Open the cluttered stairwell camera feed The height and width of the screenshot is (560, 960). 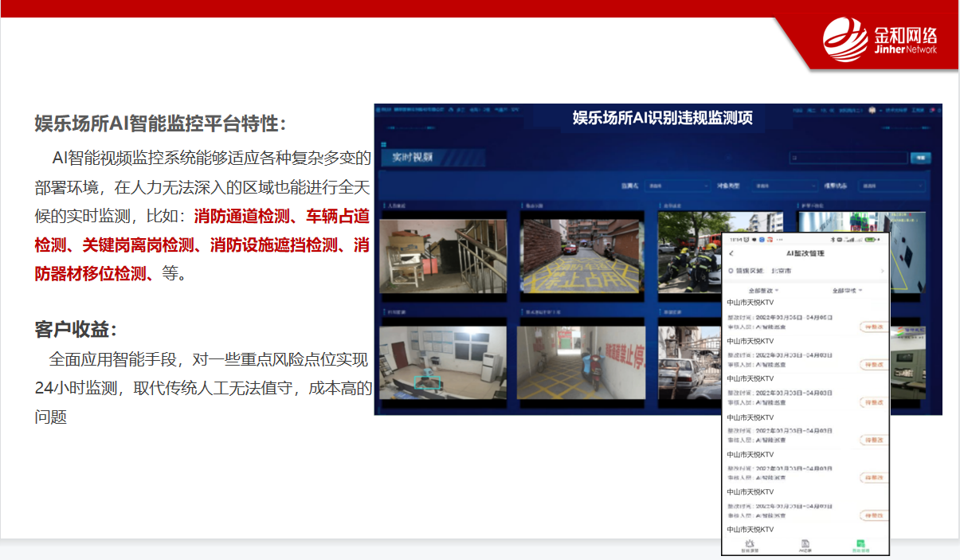pos(443,256)
